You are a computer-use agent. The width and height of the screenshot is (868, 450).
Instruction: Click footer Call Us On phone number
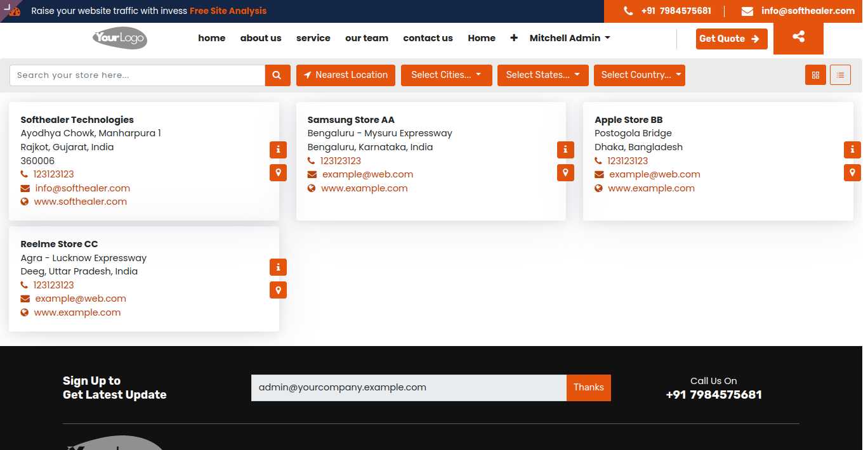[x=714, y=395]
